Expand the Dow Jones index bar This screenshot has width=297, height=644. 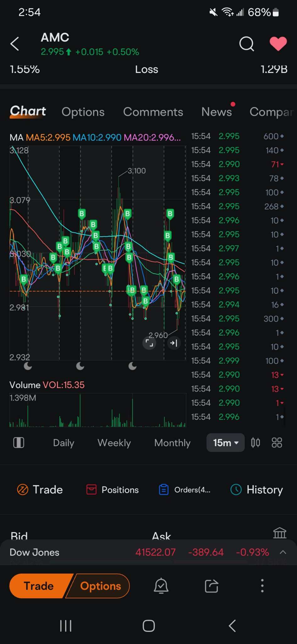[283, 552]
